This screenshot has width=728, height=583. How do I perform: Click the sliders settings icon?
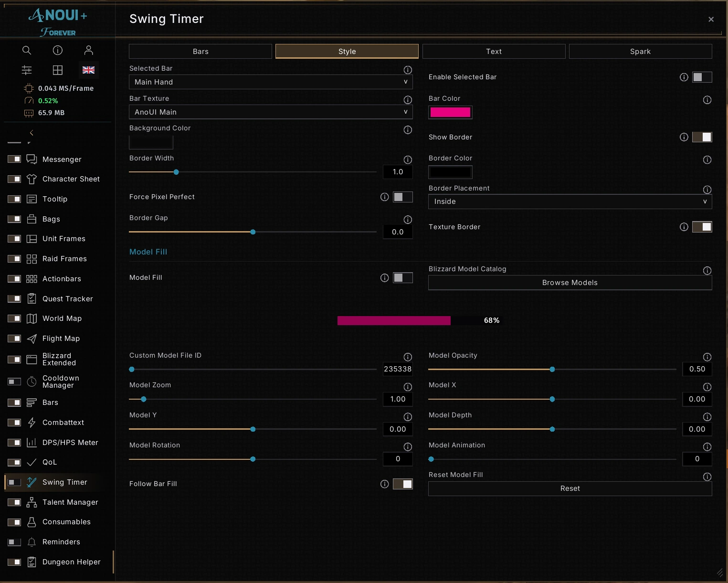pos(27,70)
